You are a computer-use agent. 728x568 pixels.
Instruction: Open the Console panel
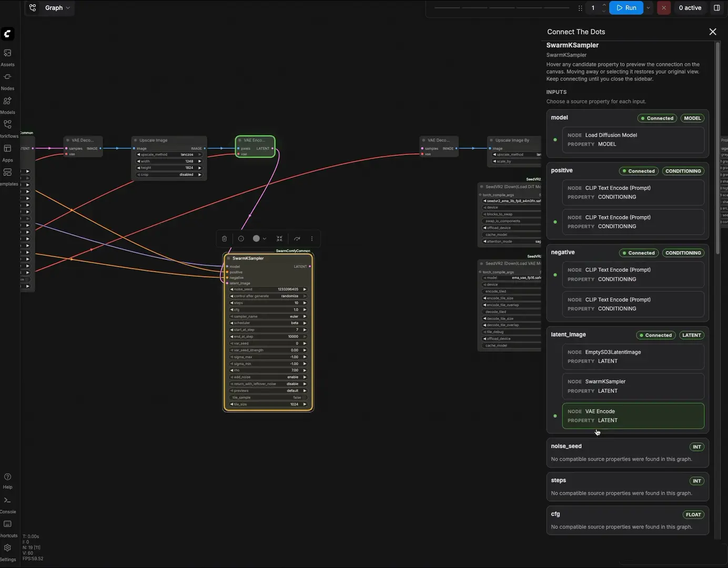(7, 505)
